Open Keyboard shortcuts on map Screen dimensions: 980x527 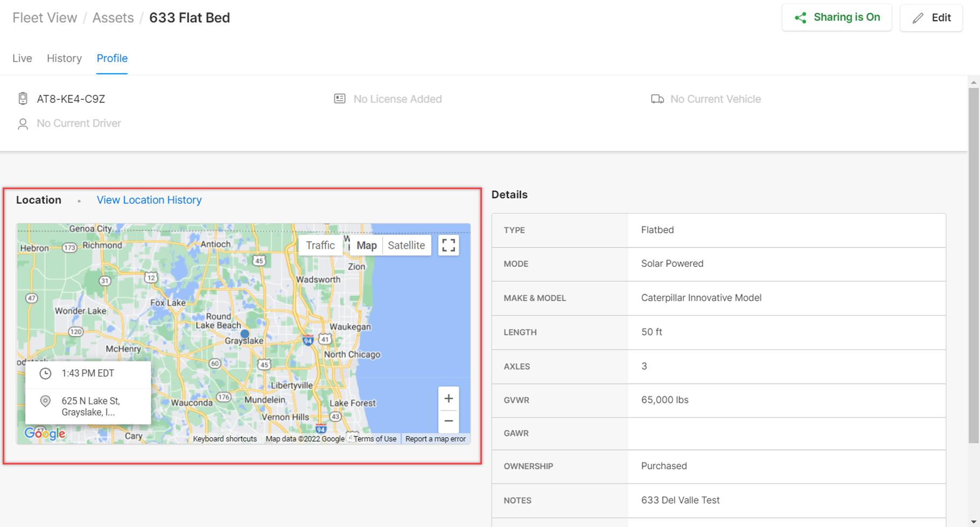[x=225, y=439]
